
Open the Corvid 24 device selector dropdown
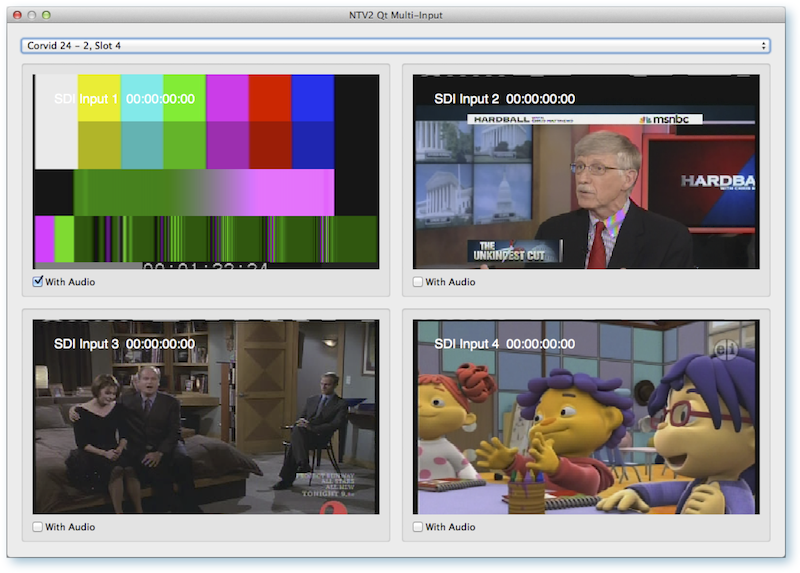(395, 46)
